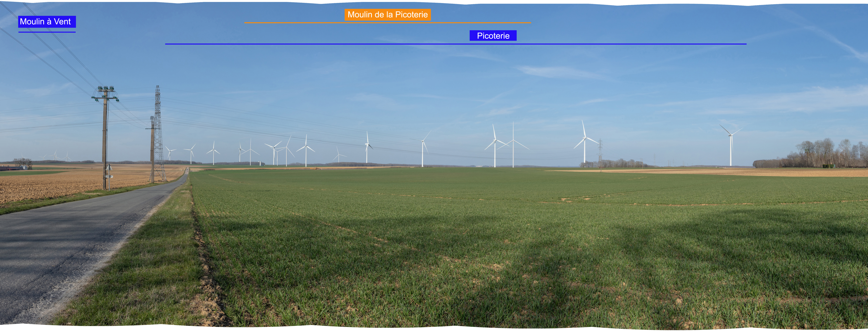
Task: Click the blue 'Moulin à Vent' label
Action: (x=47, y=22)
